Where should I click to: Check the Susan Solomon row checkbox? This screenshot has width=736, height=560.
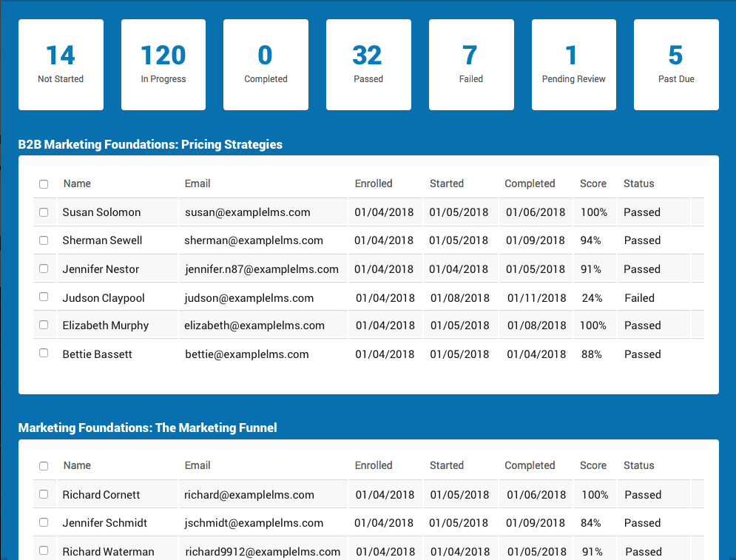click(x=44, y=212)
